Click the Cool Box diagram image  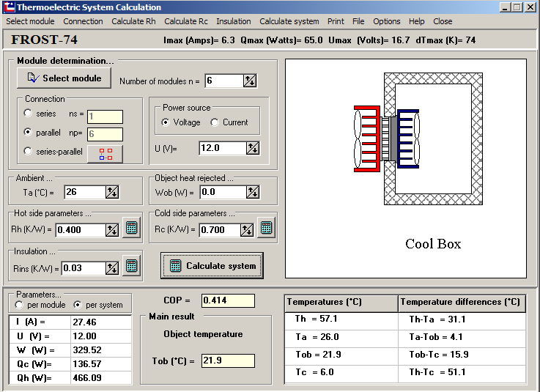coord(406,169)
